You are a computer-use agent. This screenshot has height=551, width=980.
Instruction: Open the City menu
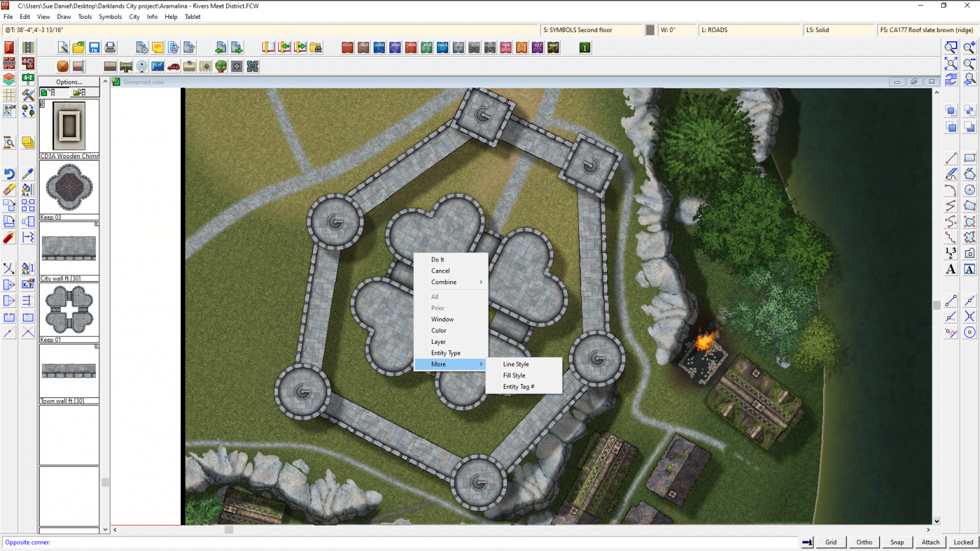(x=135, y=17)
